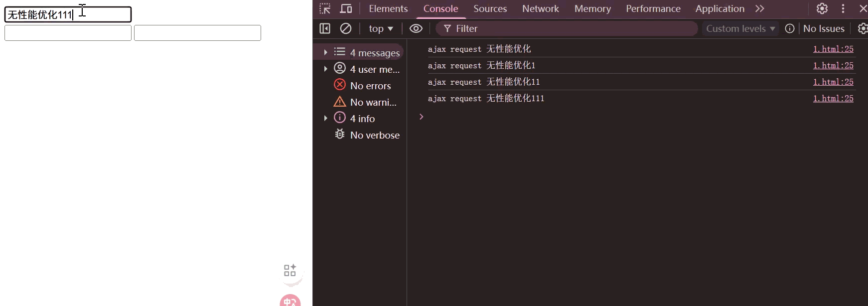Switch to the Memory tab
Image resolution: width=868 pixels, height=306 pixels.
pos(592,8)
